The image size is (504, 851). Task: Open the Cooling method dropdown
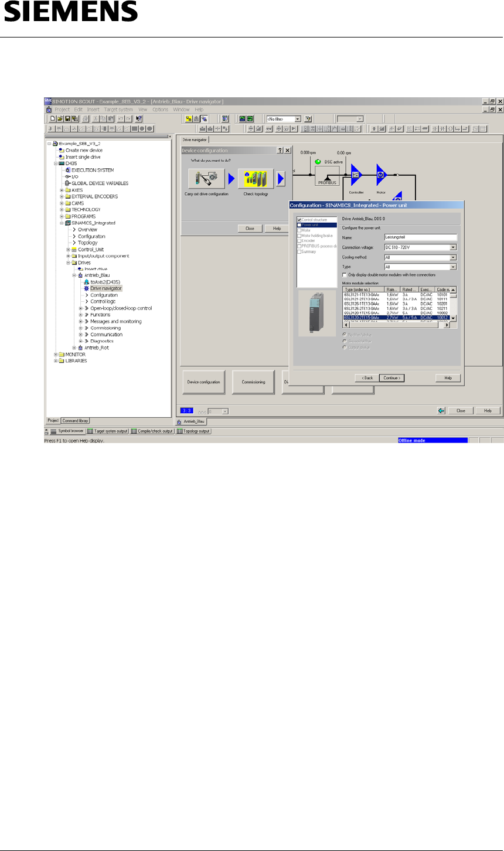pos(453,257)
